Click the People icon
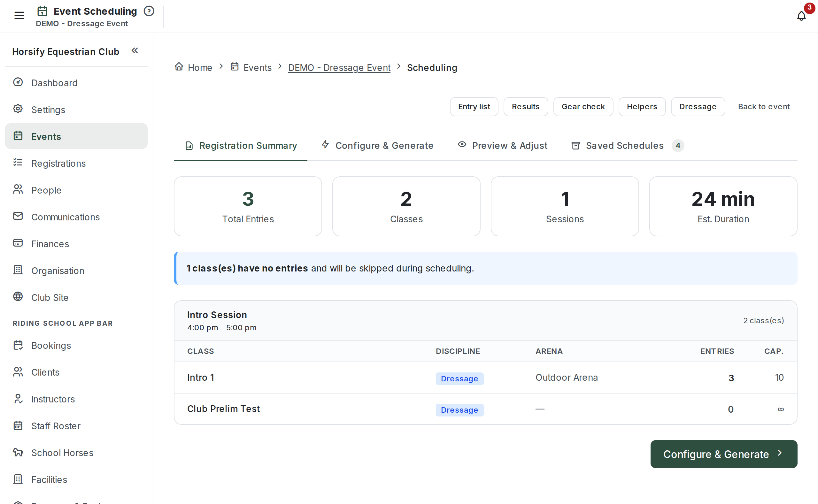The height and width of the screenshot is (504, 818). tap(18, 190)
